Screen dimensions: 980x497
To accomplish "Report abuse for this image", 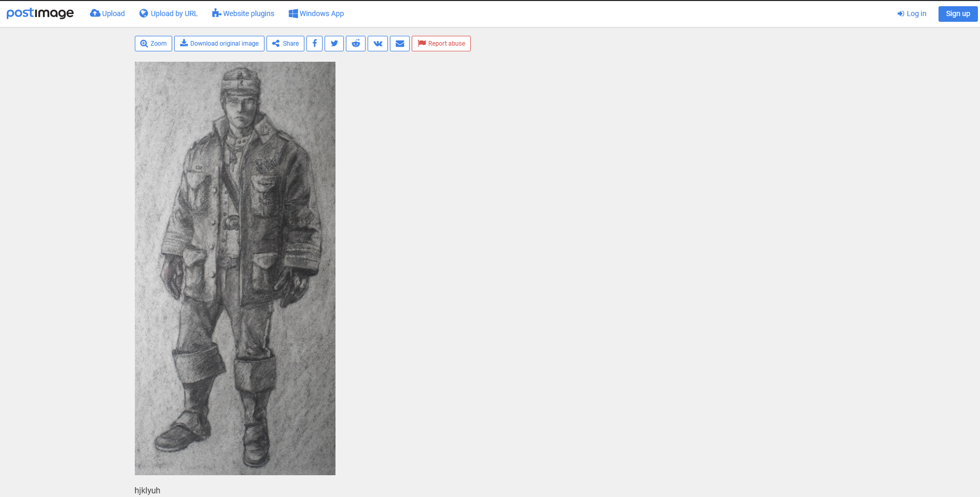I will 441,44.
